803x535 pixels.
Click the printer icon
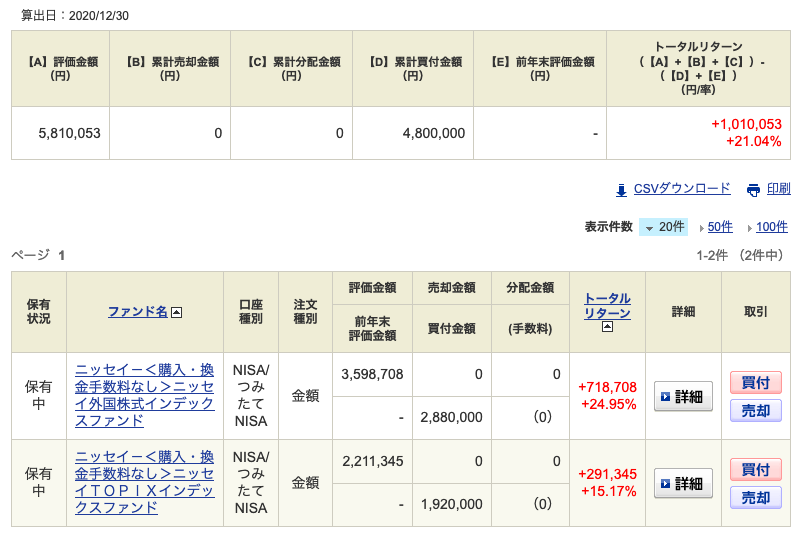753,190
